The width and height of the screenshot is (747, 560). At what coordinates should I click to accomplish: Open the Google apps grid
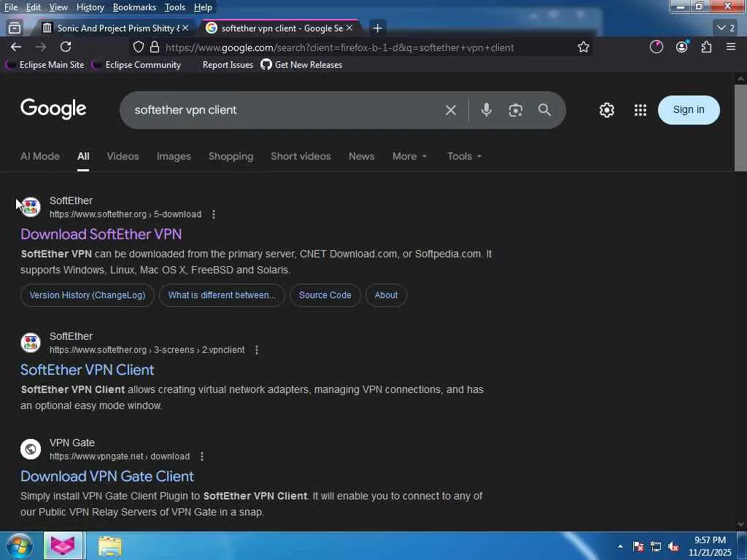(640, 110)
